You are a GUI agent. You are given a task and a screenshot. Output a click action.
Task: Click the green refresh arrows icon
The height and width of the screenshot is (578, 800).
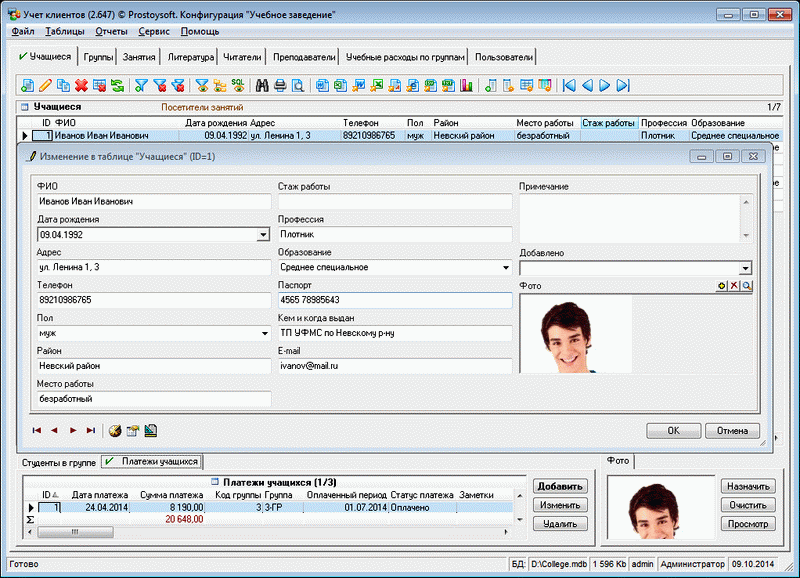click(x=118, y=86)
